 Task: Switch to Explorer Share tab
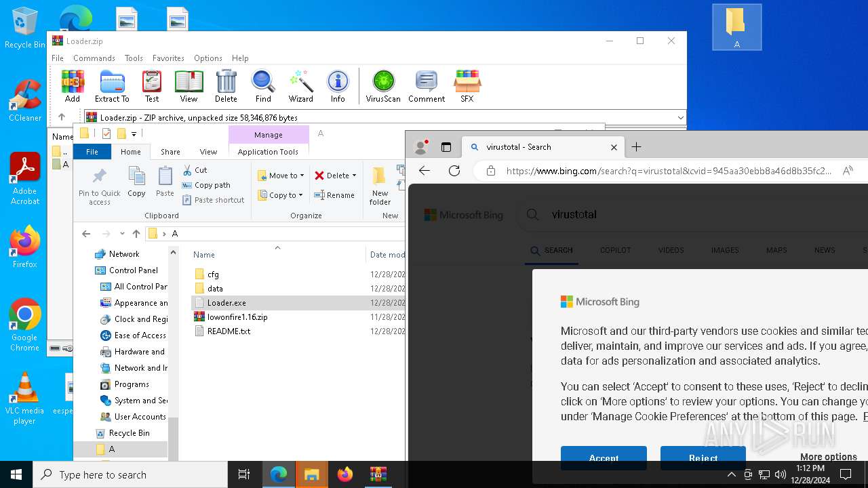(x=170, y=152)
